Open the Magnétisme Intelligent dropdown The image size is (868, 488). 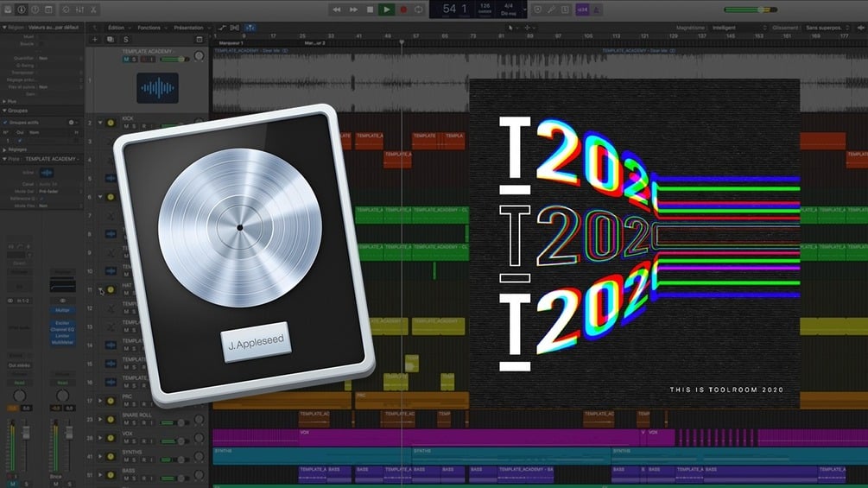[739, 27]
